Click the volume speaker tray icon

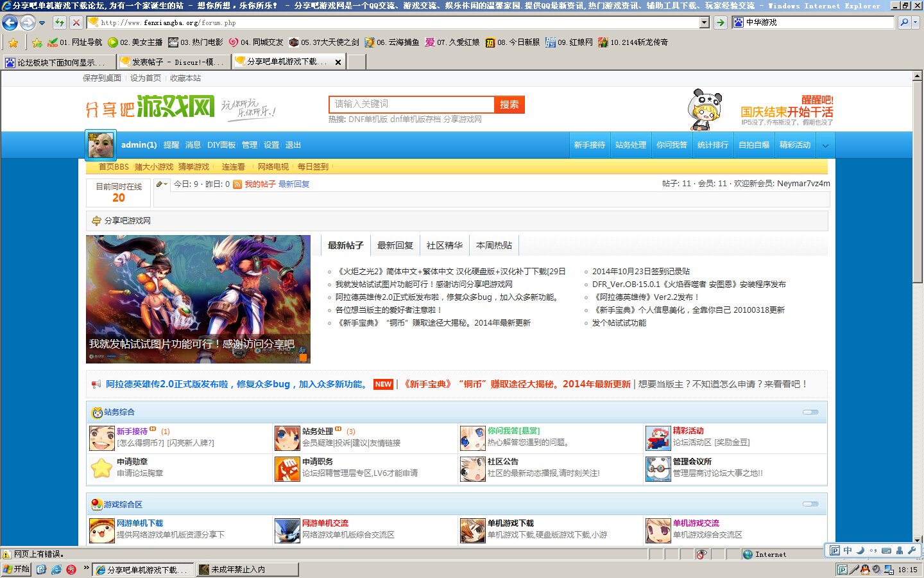[876, 570]
